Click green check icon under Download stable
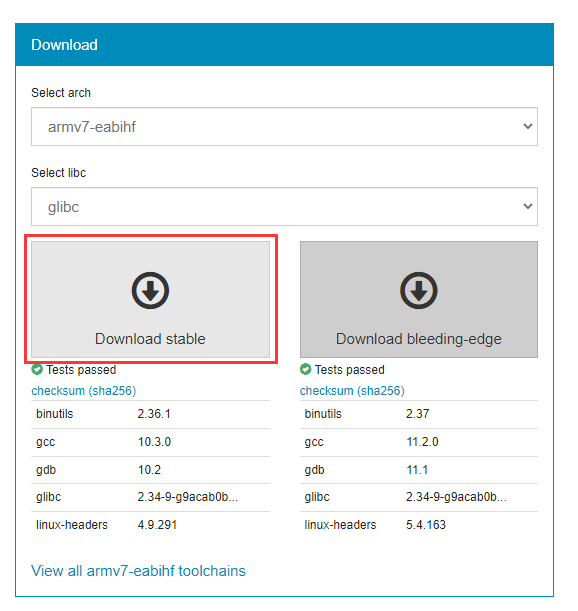 click(x=37, y=369)
